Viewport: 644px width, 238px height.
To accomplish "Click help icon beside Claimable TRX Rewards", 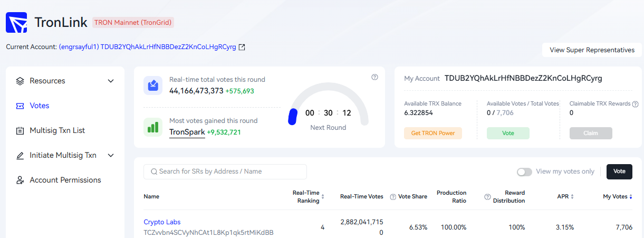I will (635, 104).
